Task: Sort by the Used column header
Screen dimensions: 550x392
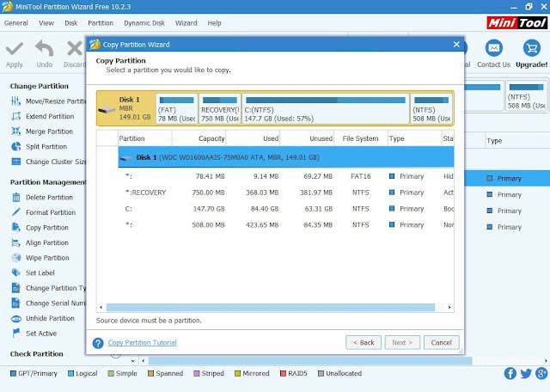Action: [x=253, y=138]
